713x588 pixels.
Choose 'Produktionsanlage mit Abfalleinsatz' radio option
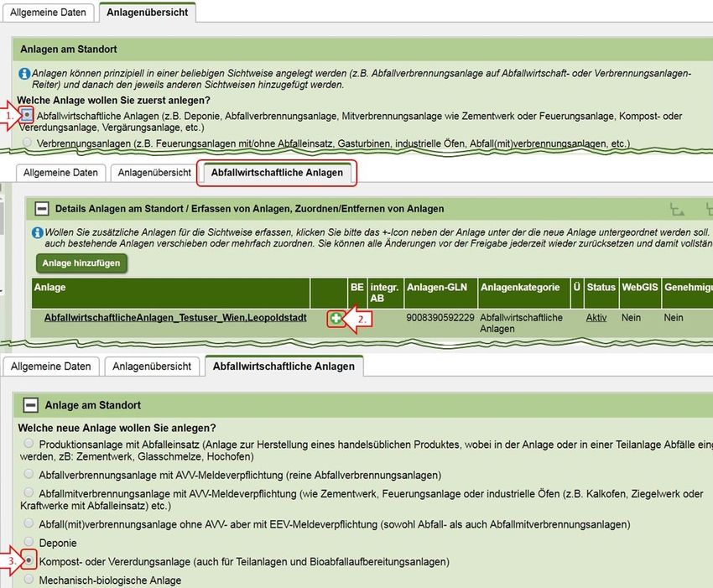click(x=30, y=443)
